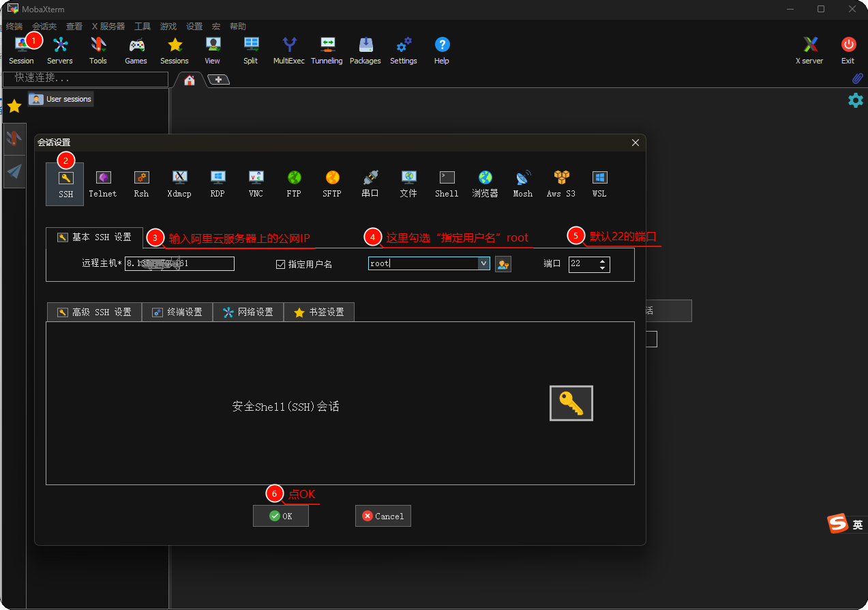
Task: Switch to the 基本 SSH 设置 tab
Action: [x=94, y=237]
